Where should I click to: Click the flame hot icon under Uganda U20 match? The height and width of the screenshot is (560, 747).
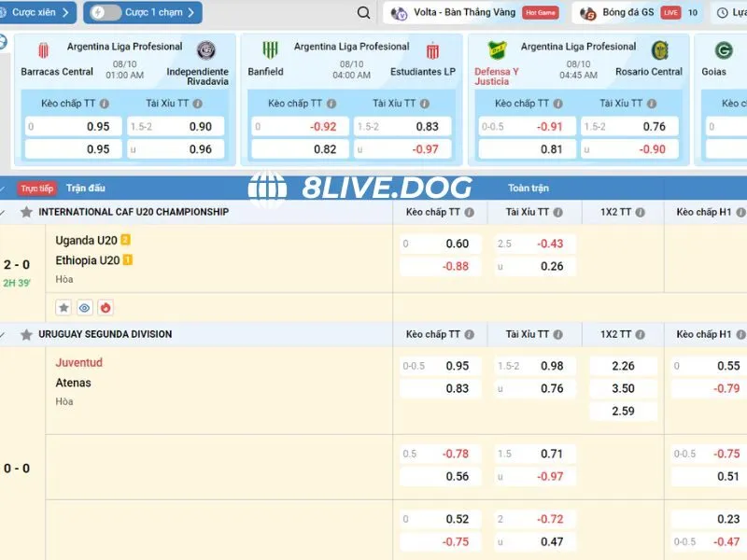[x=105, y=307]
